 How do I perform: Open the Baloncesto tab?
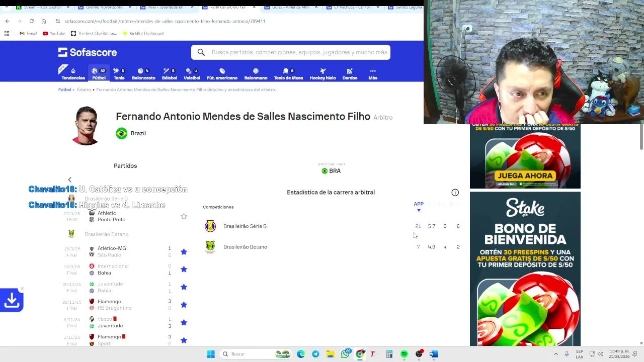(x=143, y=74)
